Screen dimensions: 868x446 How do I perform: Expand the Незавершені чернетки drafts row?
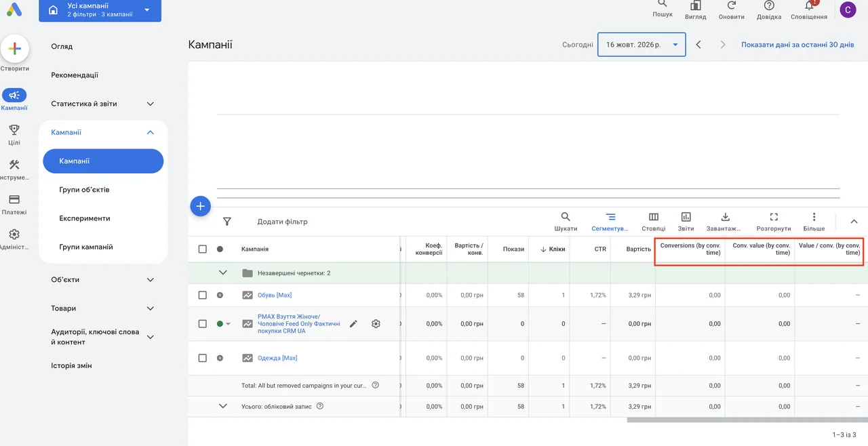coord(222,273)
